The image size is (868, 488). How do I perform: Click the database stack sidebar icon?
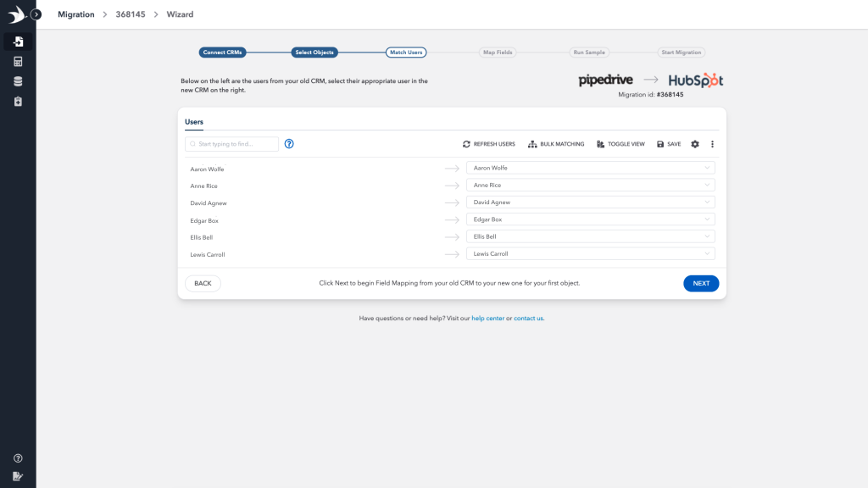coord(18,81)
